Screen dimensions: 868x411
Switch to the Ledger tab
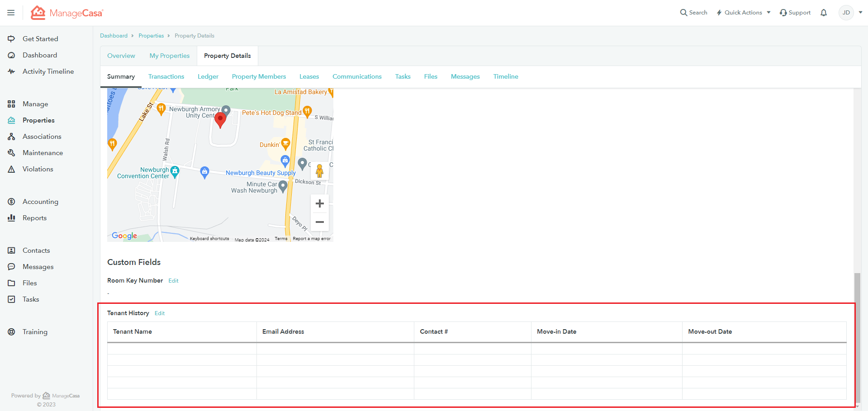(208, 76)
